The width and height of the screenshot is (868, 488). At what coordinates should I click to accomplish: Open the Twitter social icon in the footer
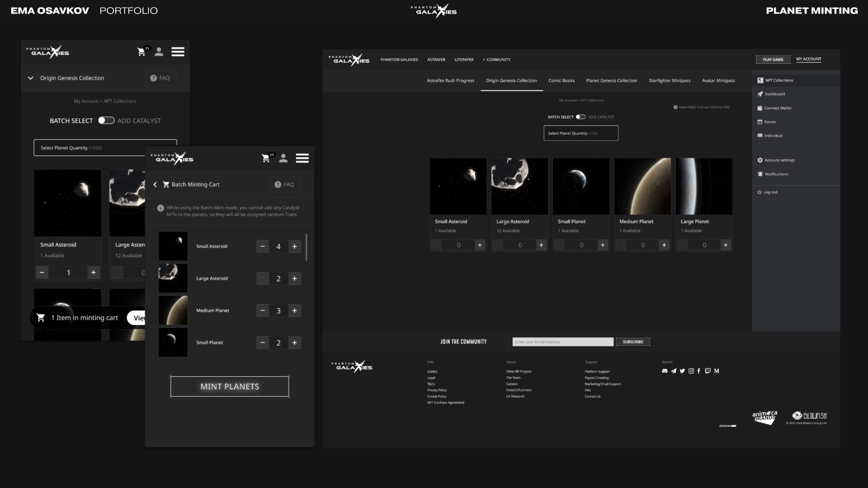point(682,371)
